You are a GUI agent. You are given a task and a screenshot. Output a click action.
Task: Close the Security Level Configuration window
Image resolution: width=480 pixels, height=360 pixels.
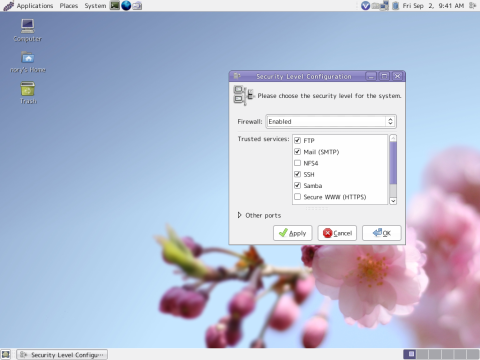click(398, 76)
